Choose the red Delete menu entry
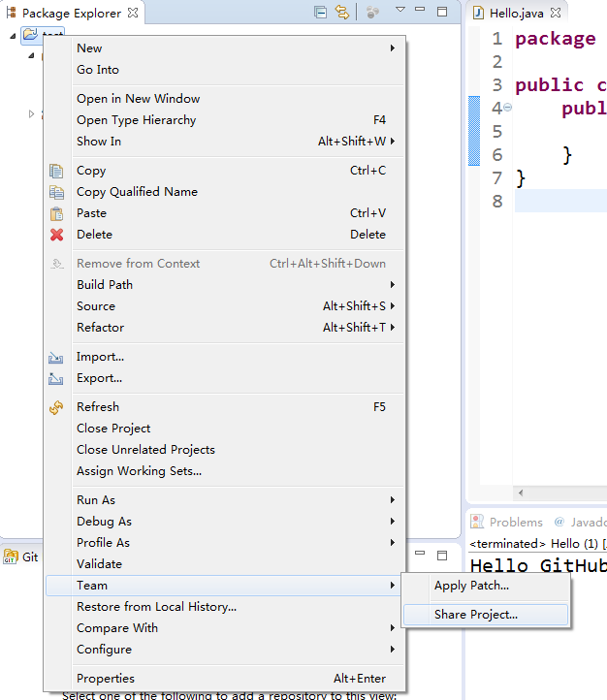 point(94,235)
